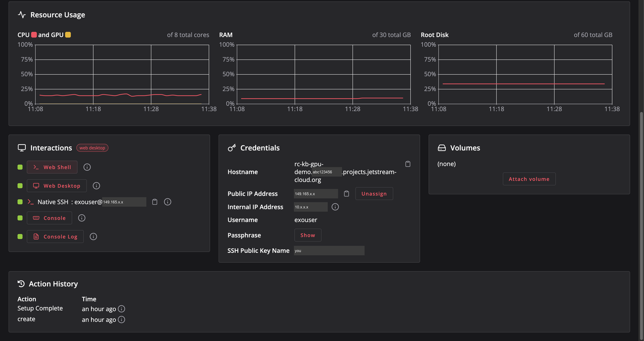The height and width of the screenshot is (341, 644).
Task: Click the Credentials key icon
Action: [232, 148]
